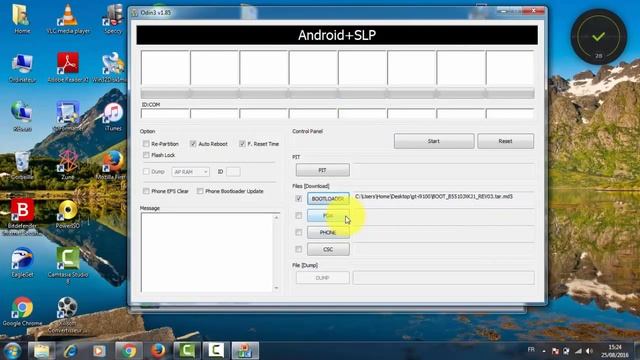Launch the PowerISO desktop shortcut
The image size is (640, 360).
pyautogui.click(x=68, y=214)
